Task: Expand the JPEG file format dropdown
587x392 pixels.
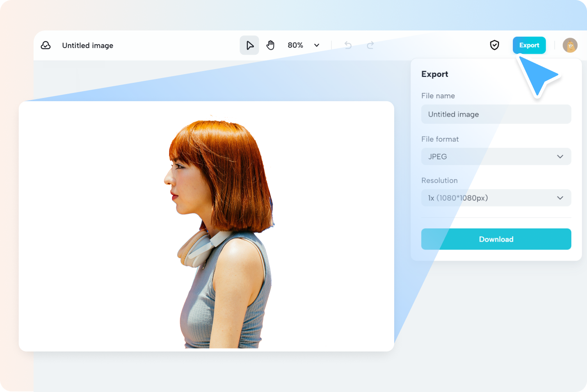Action: pyautogui.click(x=496, y=157)
